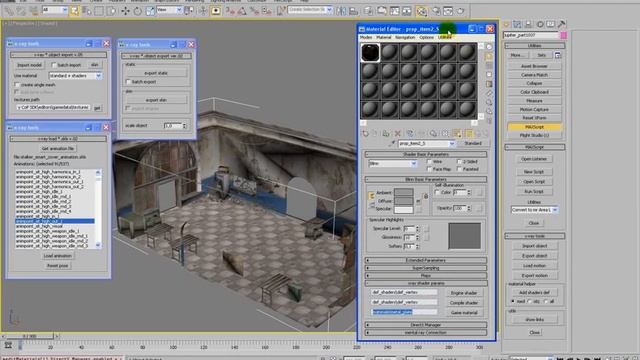Click Assign Material to Selection icon
Screen dimensions: 640x360
coord(386,133)
